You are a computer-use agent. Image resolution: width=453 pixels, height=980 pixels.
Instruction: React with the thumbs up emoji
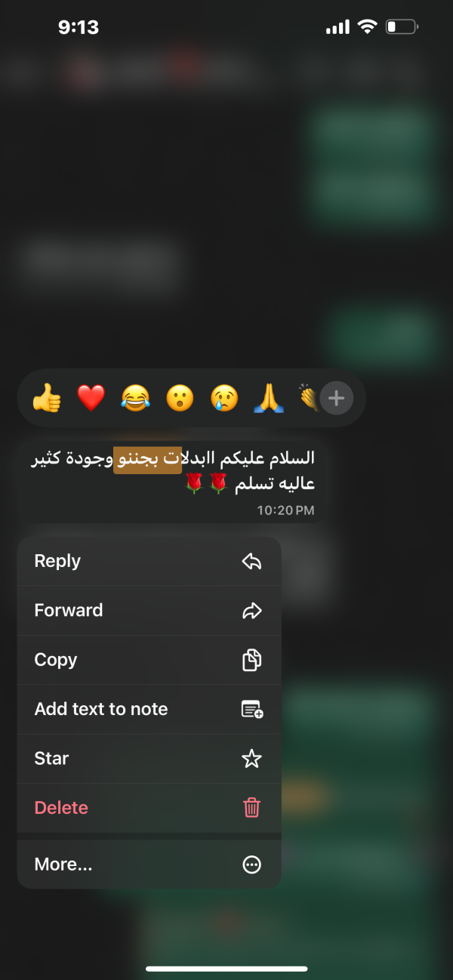click(47, 398)
